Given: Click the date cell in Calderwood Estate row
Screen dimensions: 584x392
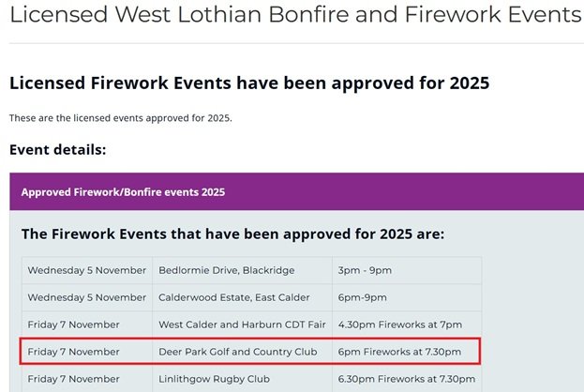Looking at the screenshot, I should pos(87,297).
